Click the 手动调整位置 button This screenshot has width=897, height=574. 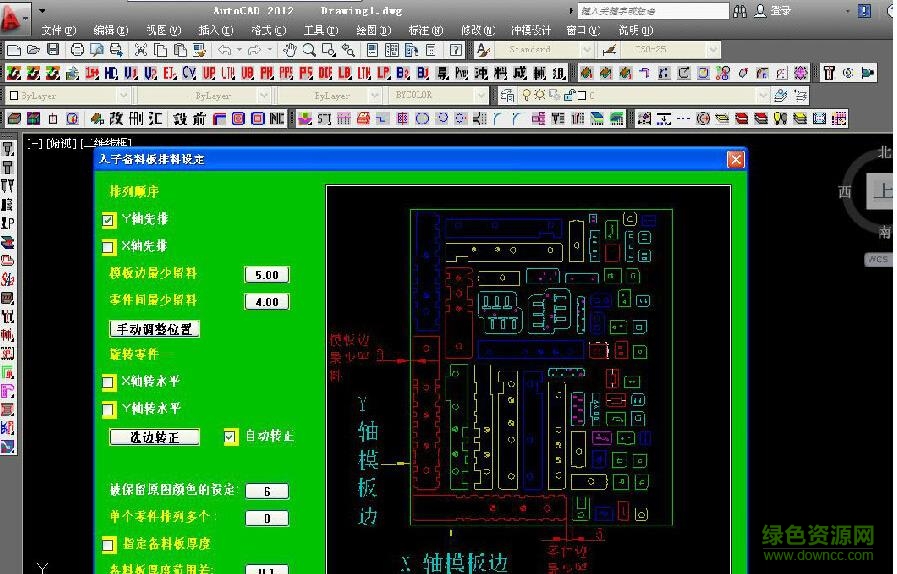click(154, 329)
